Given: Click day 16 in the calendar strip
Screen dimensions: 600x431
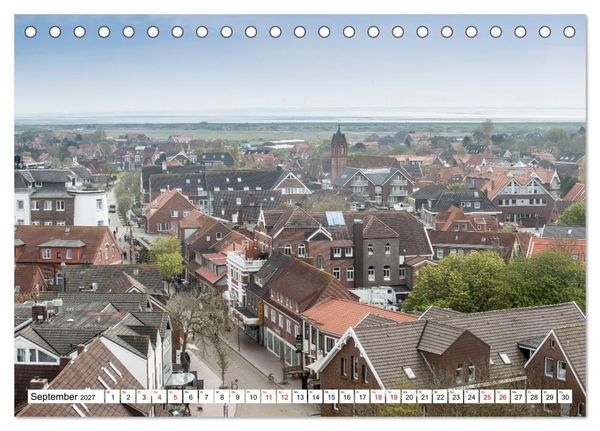Looking at the screenshot, I should click(x=347, y=397).
